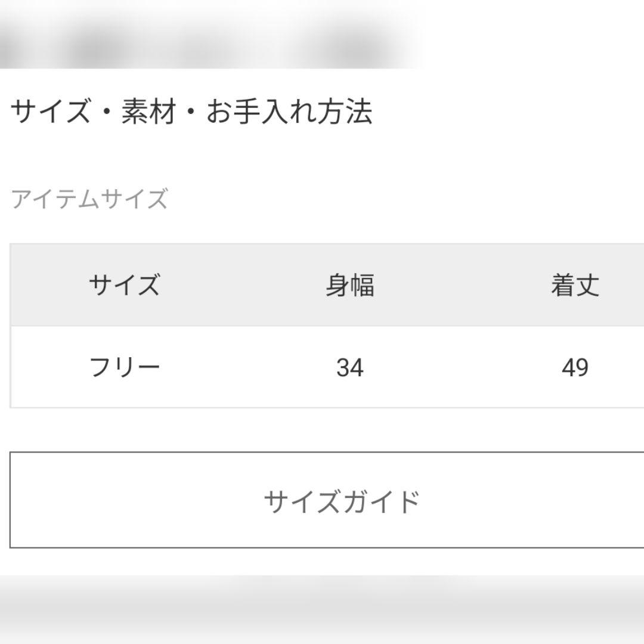Click the 着丈 column header
The width and height of the screenshot is (644, 644).
click(x=575, y=286)
